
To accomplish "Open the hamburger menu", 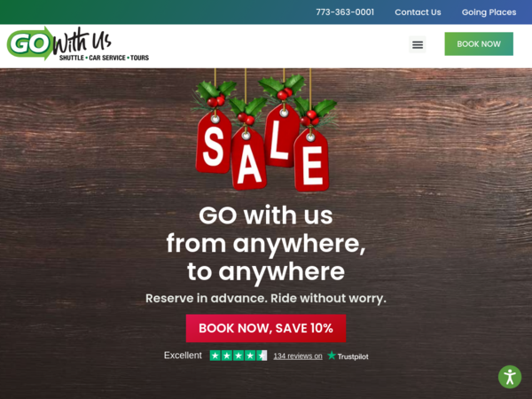I will pos(418,44).
